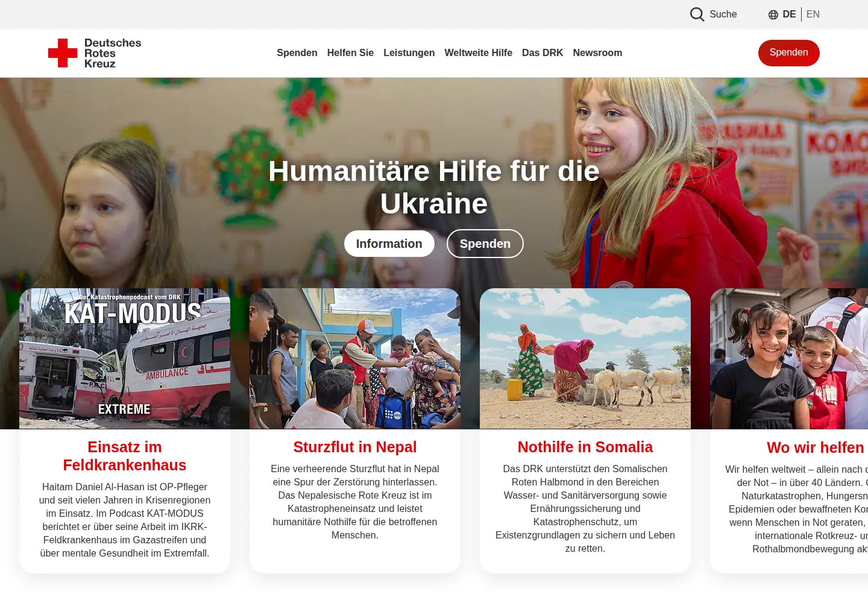Click the Information hero button
This screenshot has height=603, width=868.
(x=389, y=244)
